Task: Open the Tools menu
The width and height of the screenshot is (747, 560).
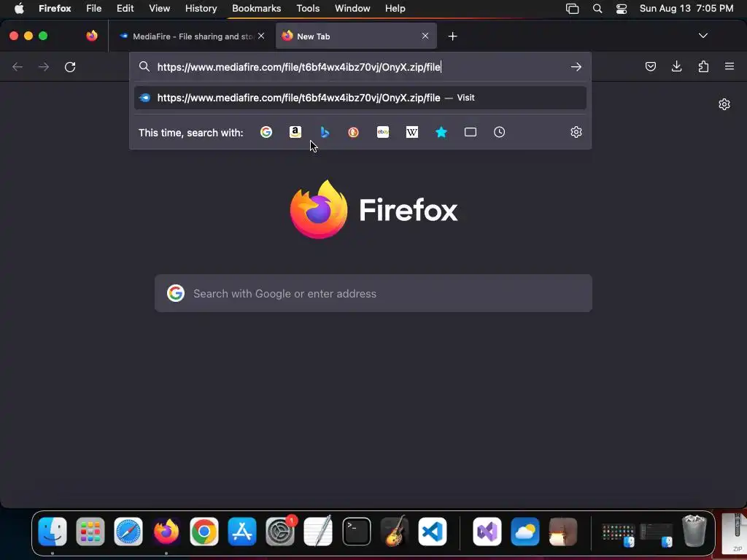Action: [309, 9]
